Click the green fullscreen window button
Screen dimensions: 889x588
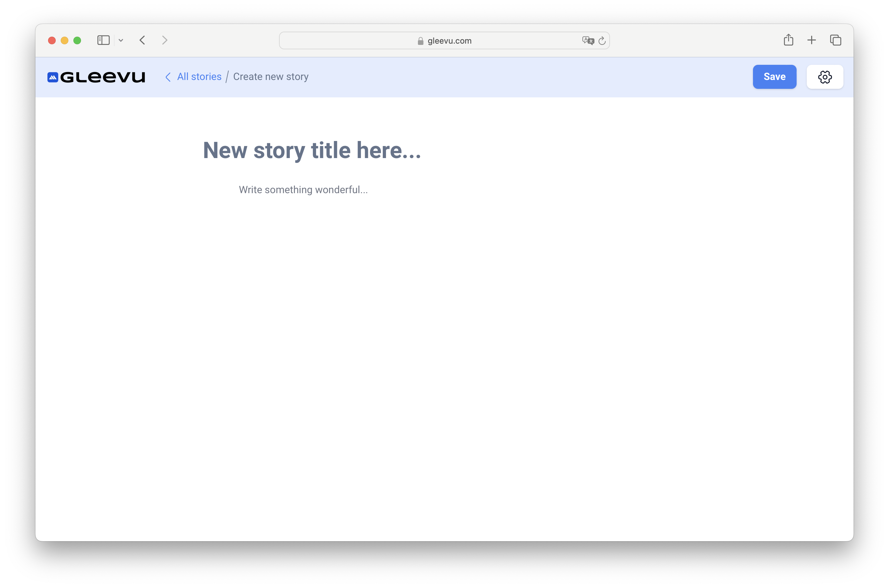pos(77,40)
